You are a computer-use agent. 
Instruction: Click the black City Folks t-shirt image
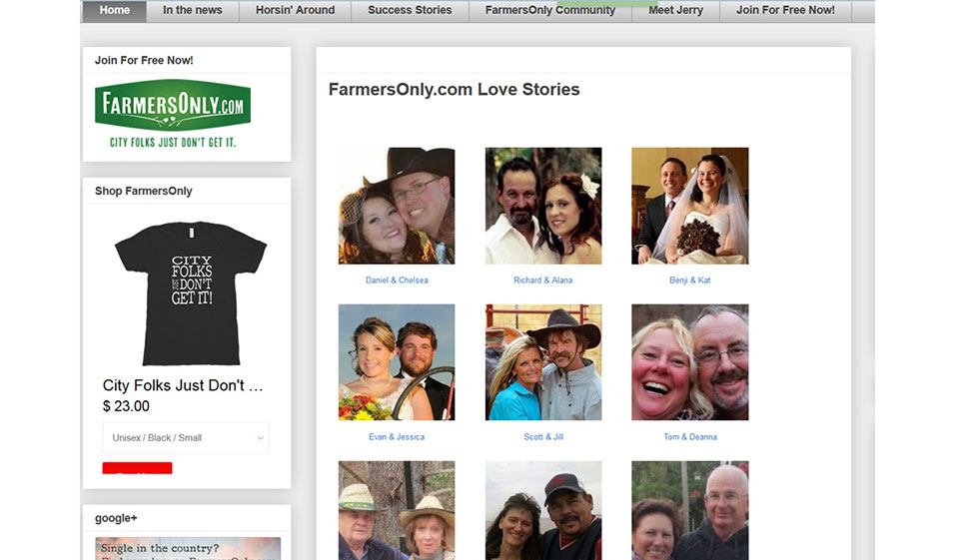tap(190, 293)
